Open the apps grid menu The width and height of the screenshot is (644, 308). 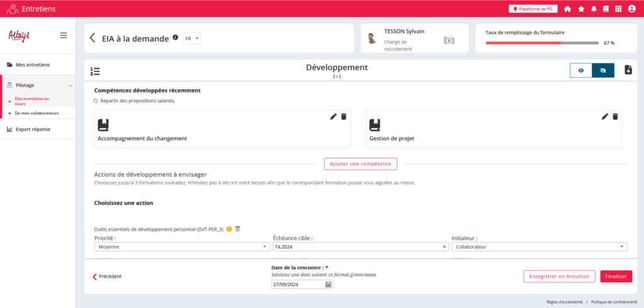point(618,9)
